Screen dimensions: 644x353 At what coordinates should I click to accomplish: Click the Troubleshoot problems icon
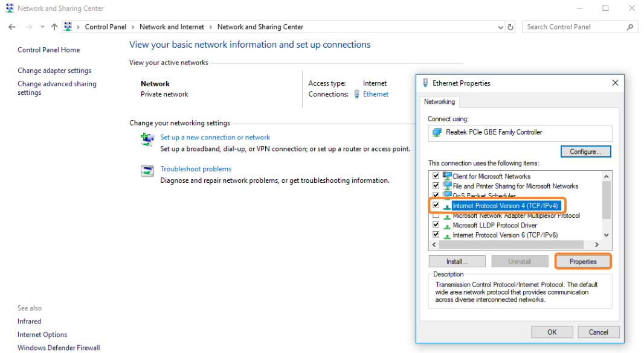coord(147,171)
